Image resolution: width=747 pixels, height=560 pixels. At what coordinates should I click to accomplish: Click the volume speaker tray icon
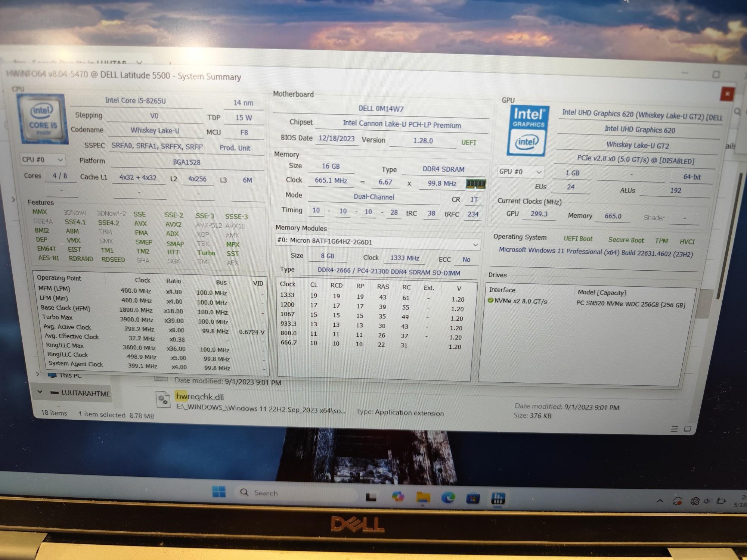point(707,501)
